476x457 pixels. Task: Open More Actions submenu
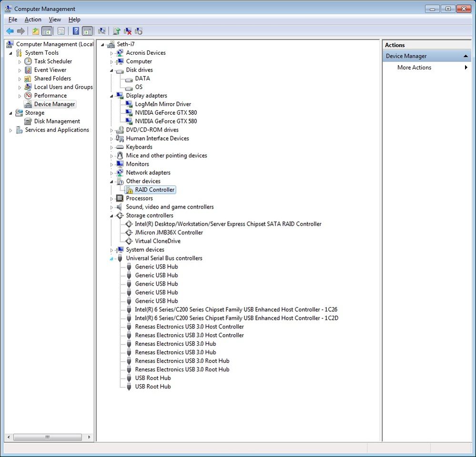(427, 67)
